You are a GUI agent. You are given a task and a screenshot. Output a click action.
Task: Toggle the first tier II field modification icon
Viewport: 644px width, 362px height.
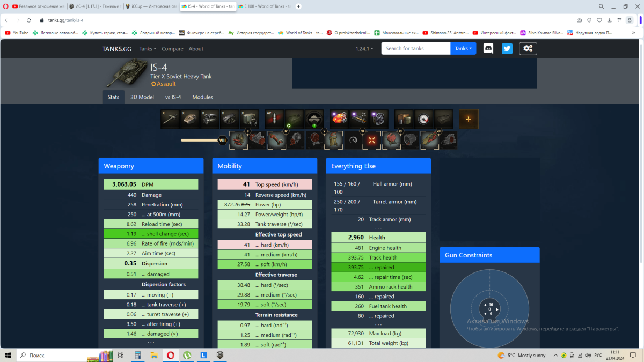click(x=238, y=140)
